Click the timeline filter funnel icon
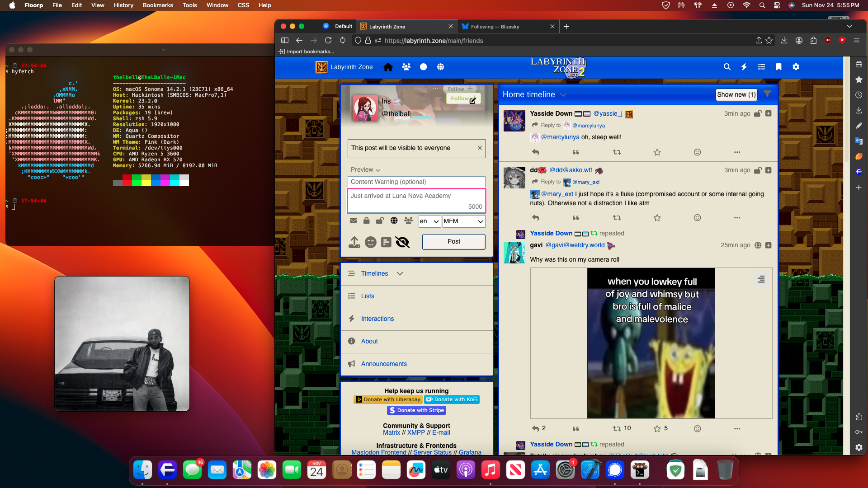The image size is (868, 488). (767, 94)
